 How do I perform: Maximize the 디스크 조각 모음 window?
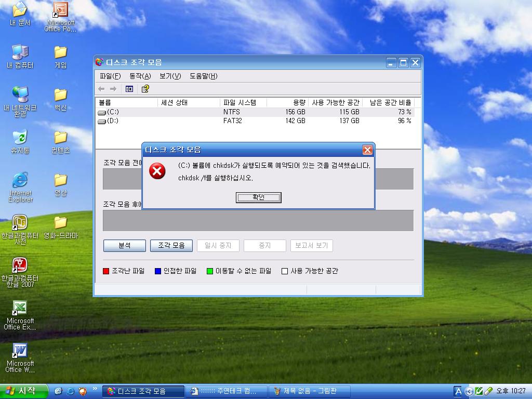[x=403, y=62]
